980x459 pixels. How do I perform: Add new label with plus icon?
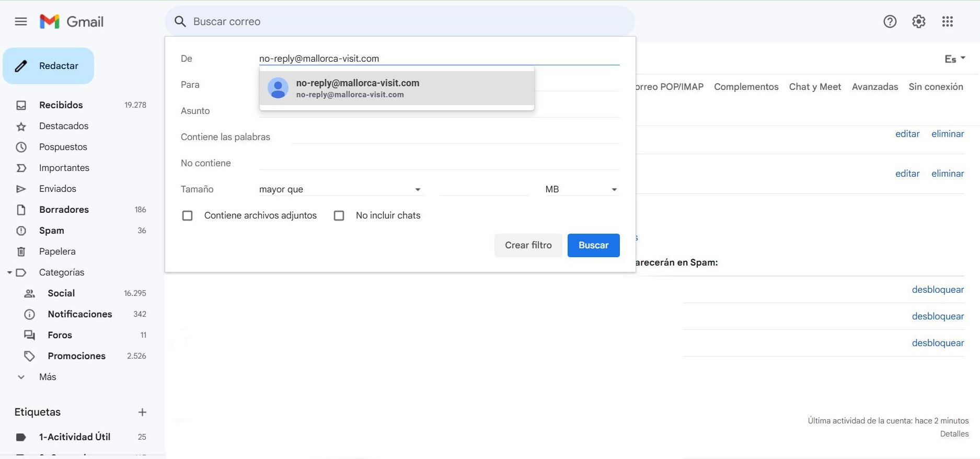tap(142, 412)
